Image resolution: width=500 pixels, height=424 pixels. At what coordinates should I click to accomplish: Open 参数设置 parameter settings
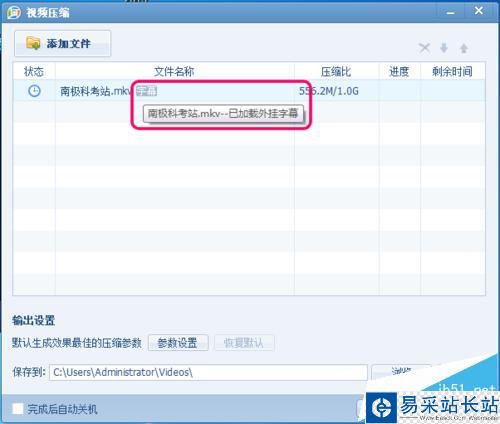tap(178, 343)
